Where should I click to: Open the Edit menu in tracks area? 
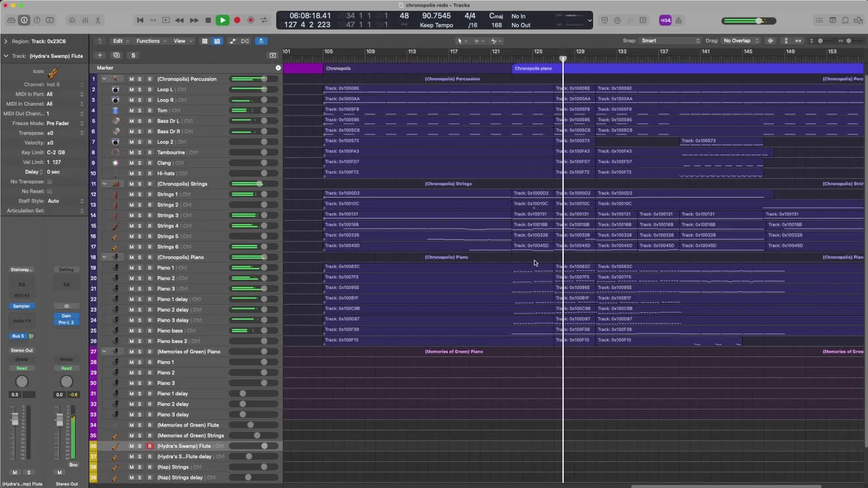[120, 41]
